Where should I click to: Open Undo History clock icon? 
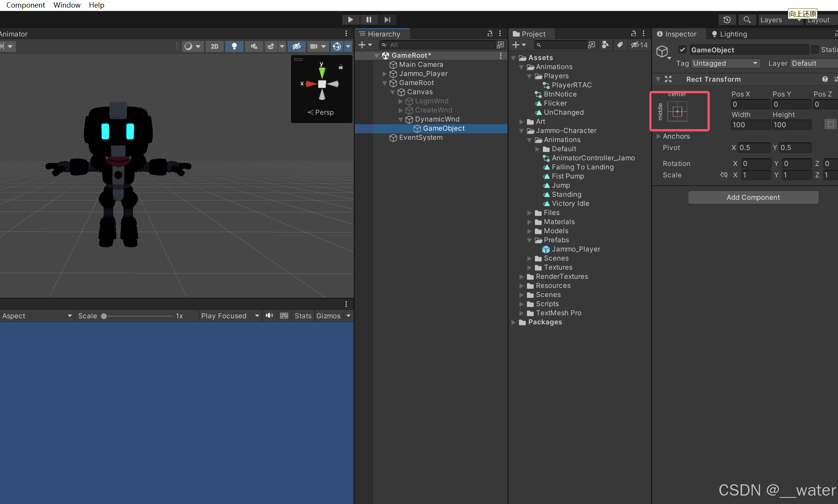727,20
